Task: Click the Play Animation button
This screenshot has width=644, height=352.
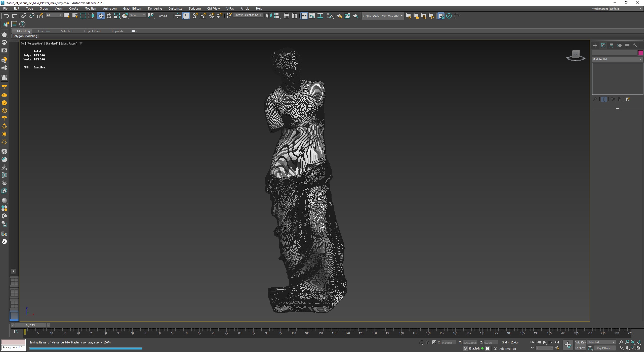Action: tap(544, 342)
